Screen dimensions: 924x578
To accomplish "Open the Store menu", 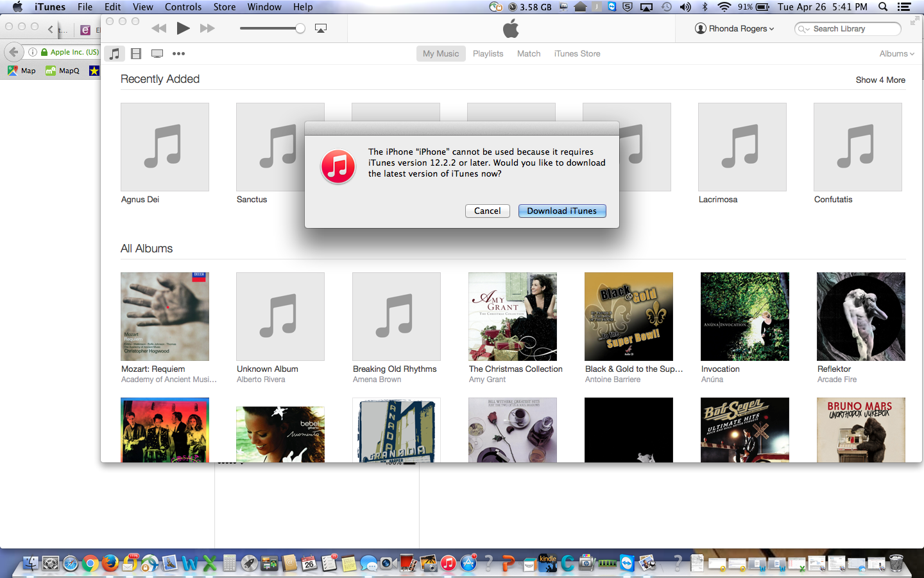I will [224, 7].
